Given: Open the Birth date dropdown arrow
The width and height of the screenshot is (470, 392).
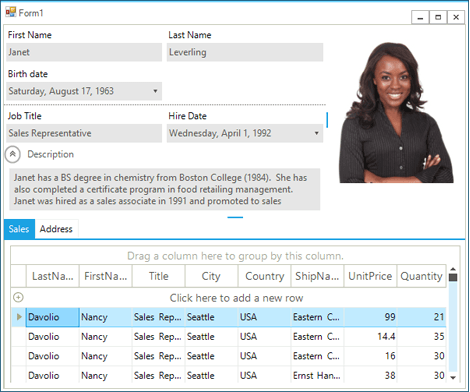Looking at the screenshot, I should click(155, 91).
